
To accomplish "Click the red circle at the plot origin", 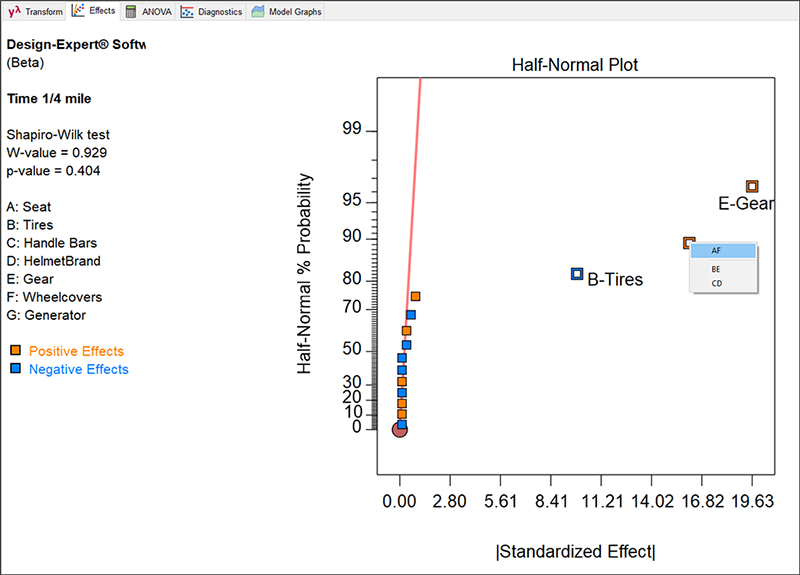I will pos(400,429).
